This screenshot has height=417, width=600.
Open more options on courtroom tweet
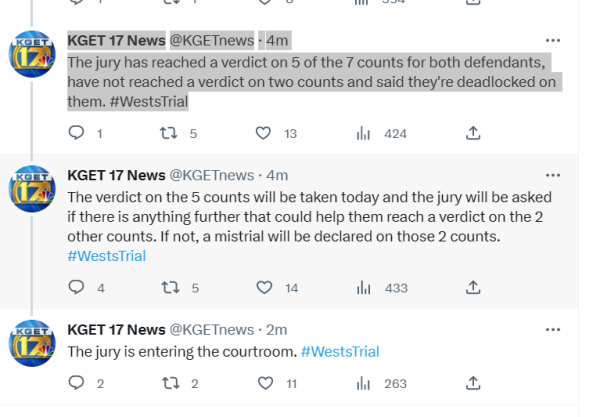pyautogui.click(x=553, y=330)
